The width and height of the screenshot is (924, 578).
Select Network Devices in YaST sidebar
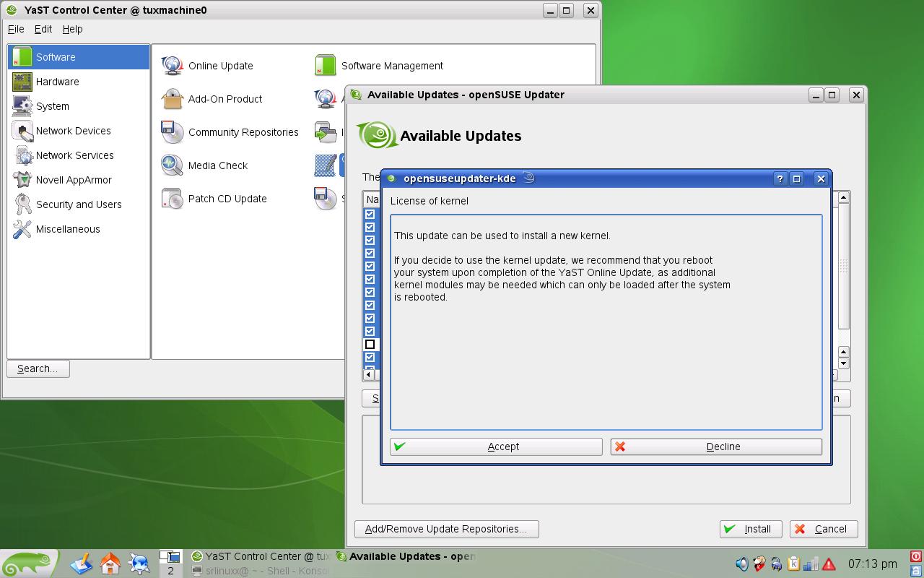tap(79, 131)
